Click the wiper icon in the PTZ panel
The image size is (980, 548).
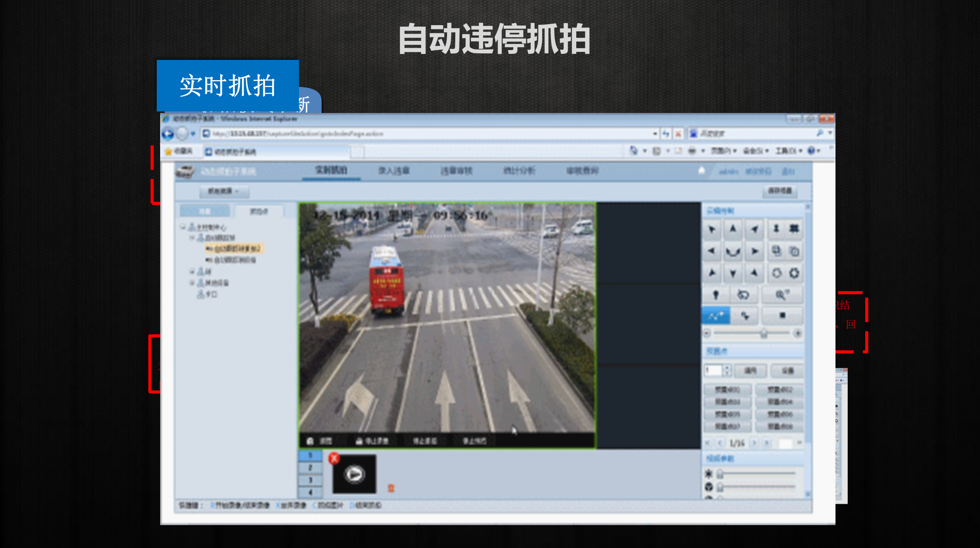point(742,295)
